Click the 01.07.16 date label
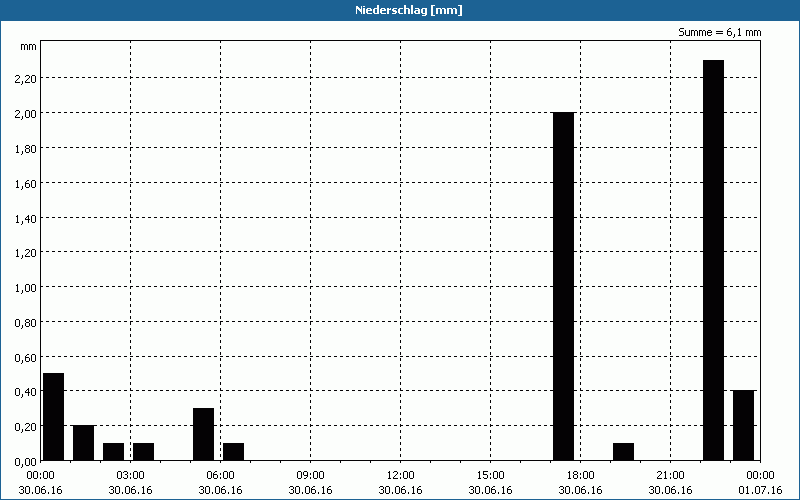Viewport: 800px width, 500px height. 760,490
